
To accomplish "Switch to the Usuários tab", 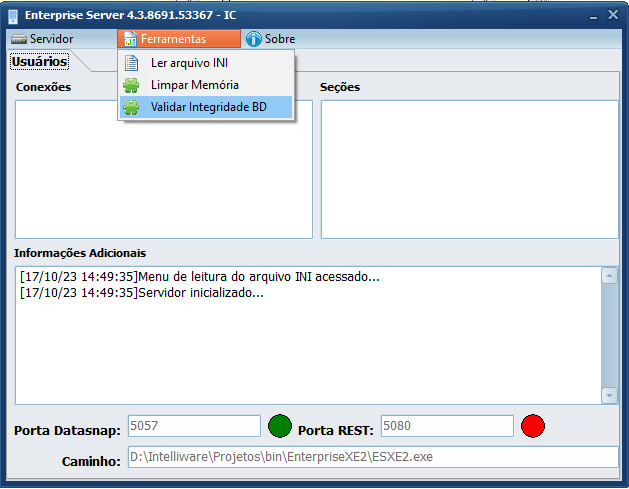I will pos(39,62).
